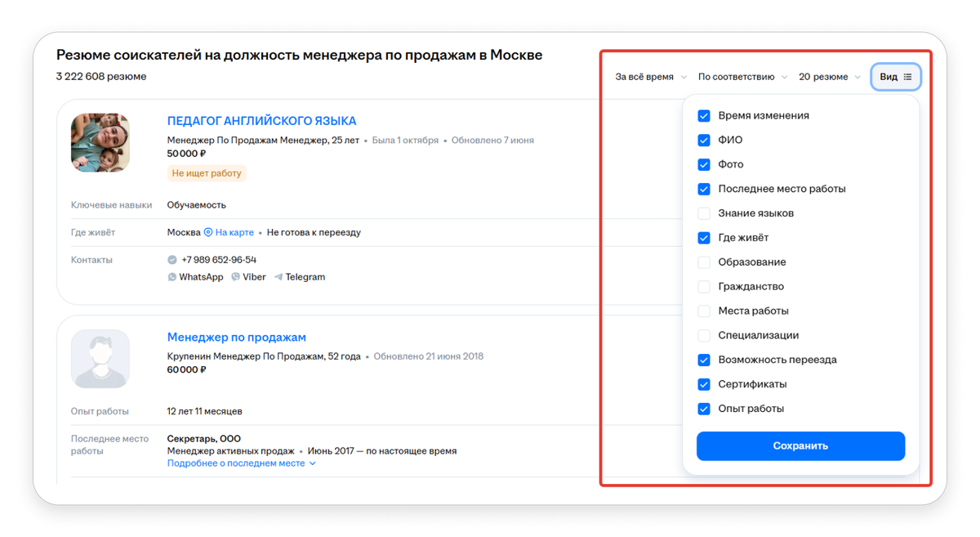
Task: Click the list icon inside the «Вид» button
Action: (x=908, y=76)
